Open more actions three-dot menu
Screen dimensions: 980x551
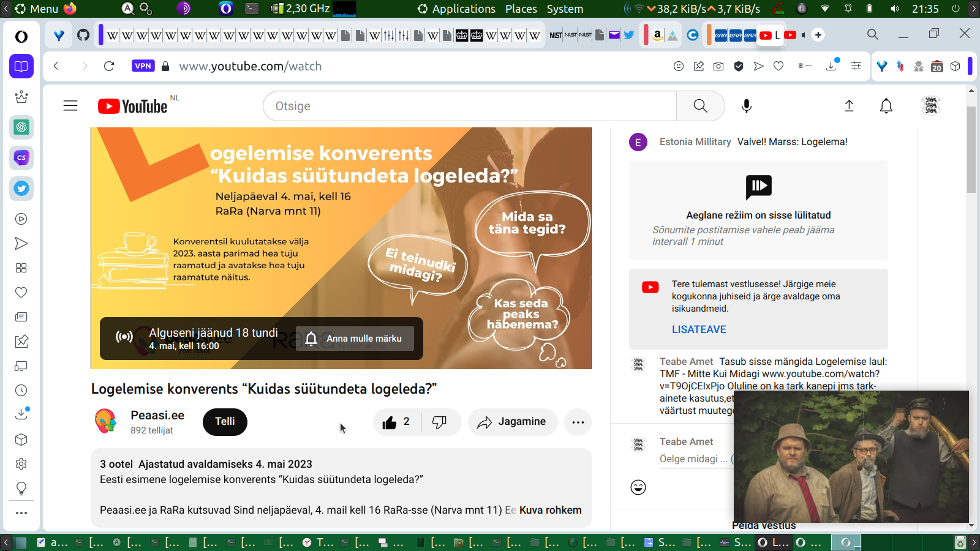click(x=578, y=422)
